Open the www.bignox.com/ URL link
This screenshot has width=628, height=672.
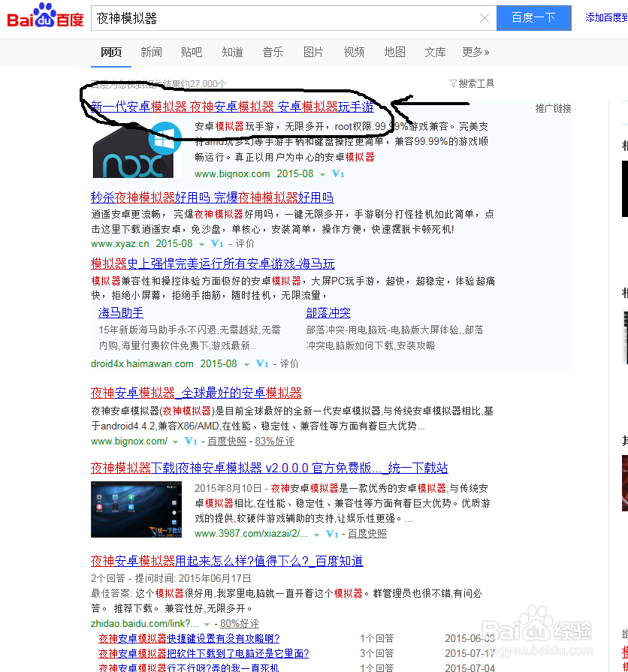pyautogui.click(x=129, y=441)
